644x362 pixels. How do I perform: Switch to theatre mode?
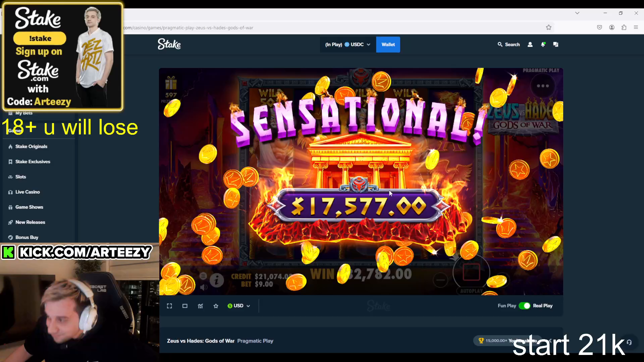pos(185,306)
